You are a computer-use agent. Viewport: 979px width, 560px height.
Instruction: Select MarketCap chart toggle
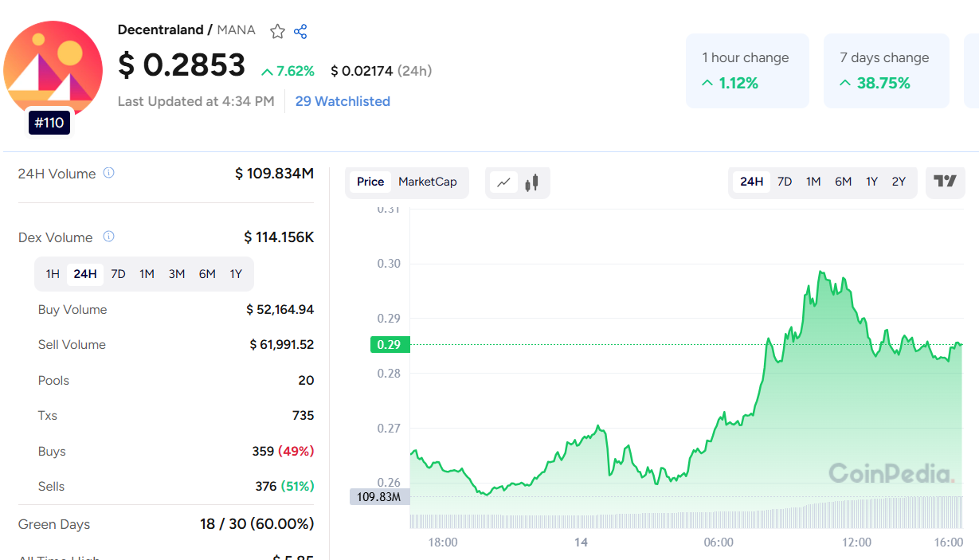pos(428,182)
